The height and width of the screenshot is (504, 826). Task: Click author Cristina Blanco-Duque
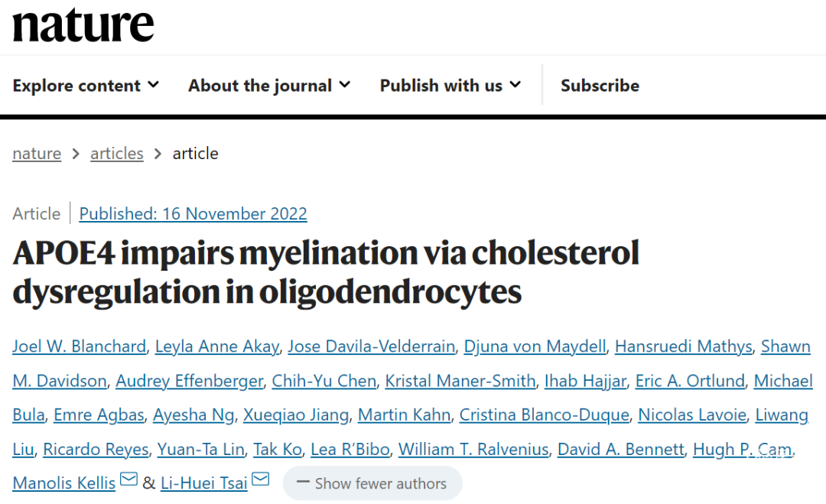[545, 415]
